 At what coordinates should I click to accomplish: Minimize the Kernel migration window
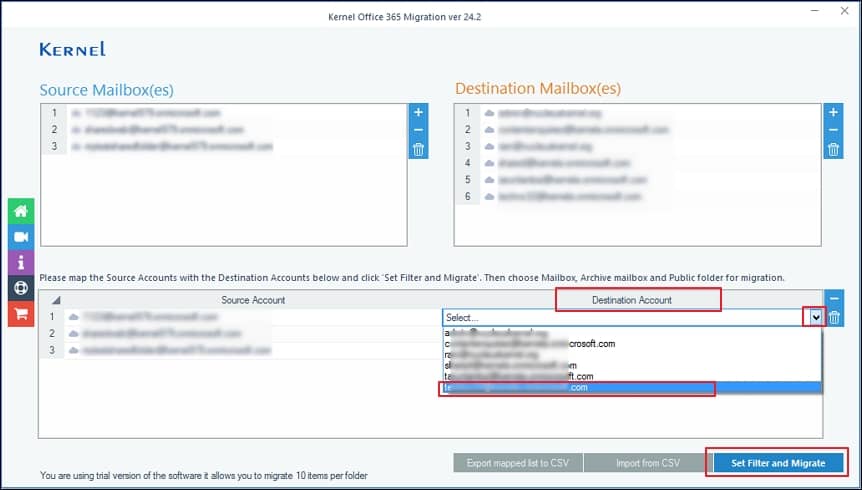(816, 10)
